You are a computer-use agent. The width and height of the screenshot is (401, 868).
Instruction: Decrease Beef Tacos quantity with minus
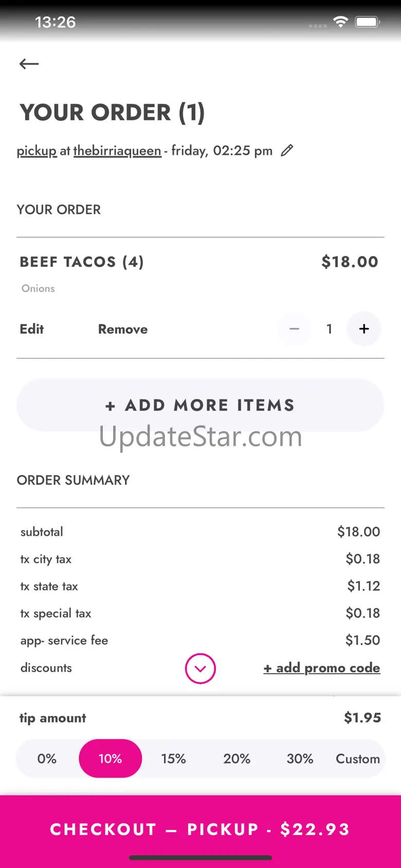[x=294, y=329]
